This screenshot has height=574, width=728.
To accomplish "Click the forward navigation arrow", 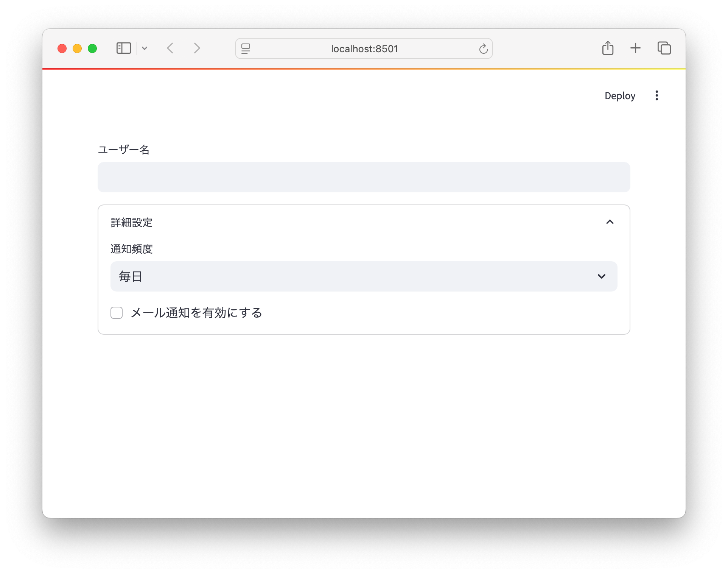I will coord(197,48).
